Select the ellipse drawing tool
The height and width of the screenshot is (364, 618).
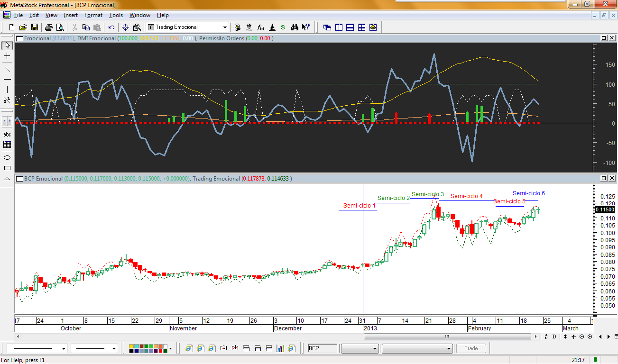coord(7,157)
